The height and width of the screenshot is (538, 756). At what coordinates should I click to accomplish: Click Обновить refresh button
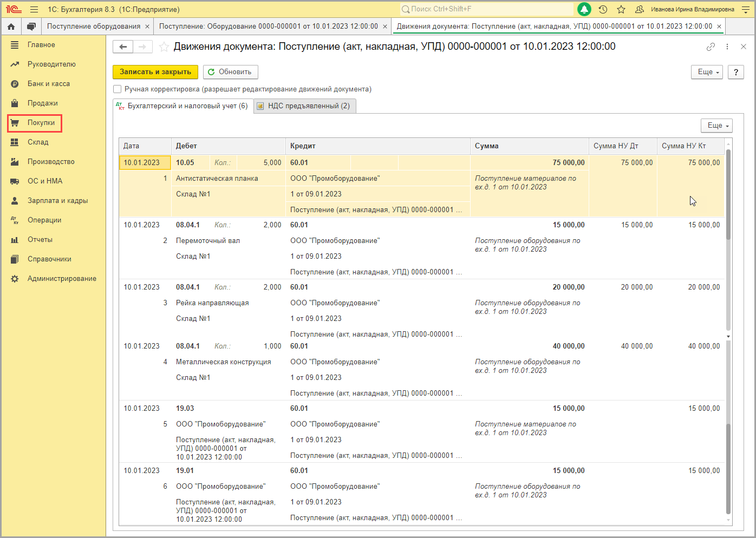(231, 72)
